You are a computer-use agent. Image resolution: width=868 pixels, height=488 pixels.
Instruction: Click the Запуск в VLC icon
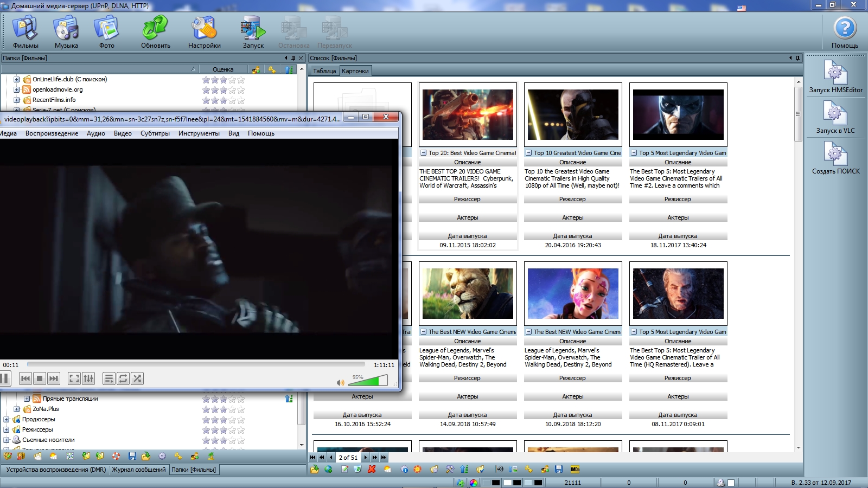(x=835, y=117)
